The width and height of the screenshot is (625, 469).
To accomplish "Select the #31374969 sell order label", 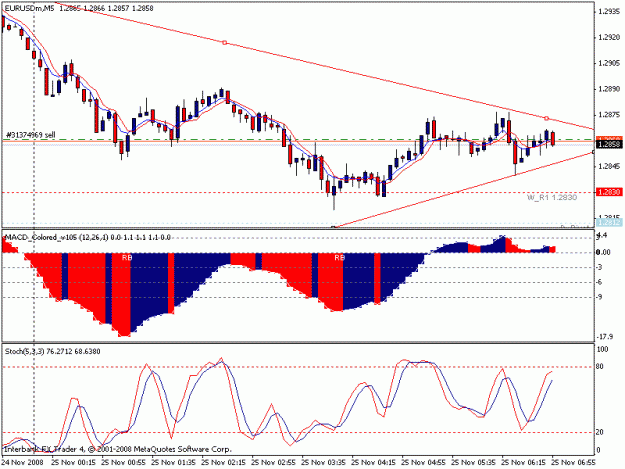I will (30, 135).
